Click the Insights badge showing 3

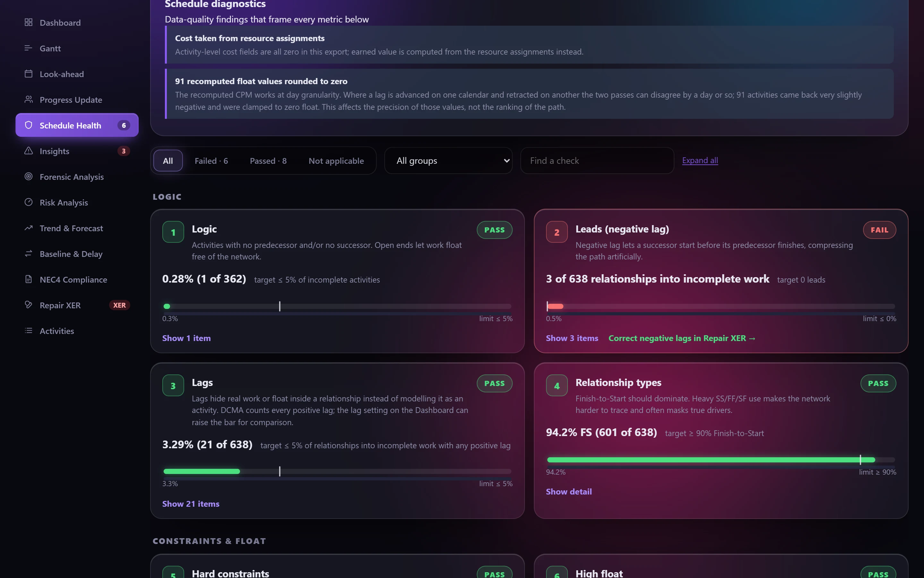(x=124, y=151)
